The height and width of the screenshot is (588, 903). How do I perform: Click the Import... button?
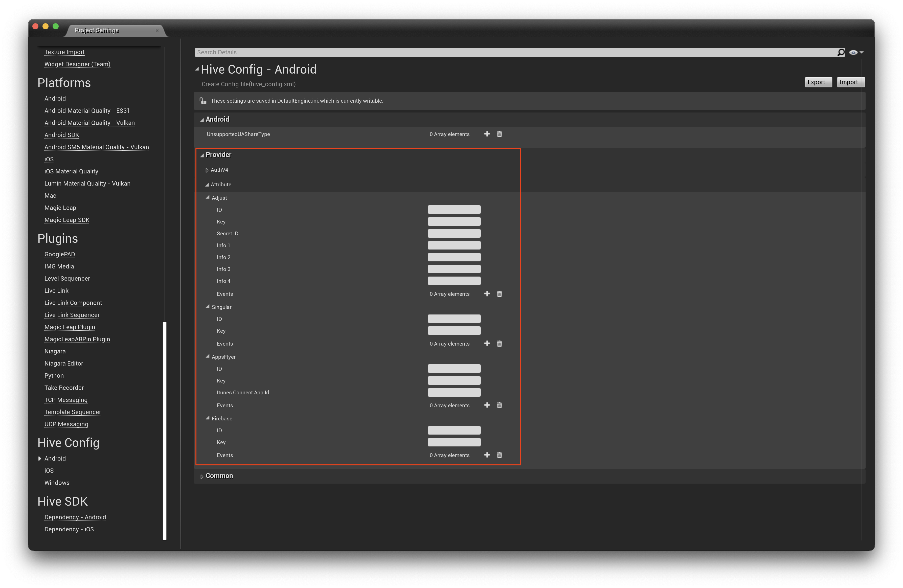[x=851, y=82]
